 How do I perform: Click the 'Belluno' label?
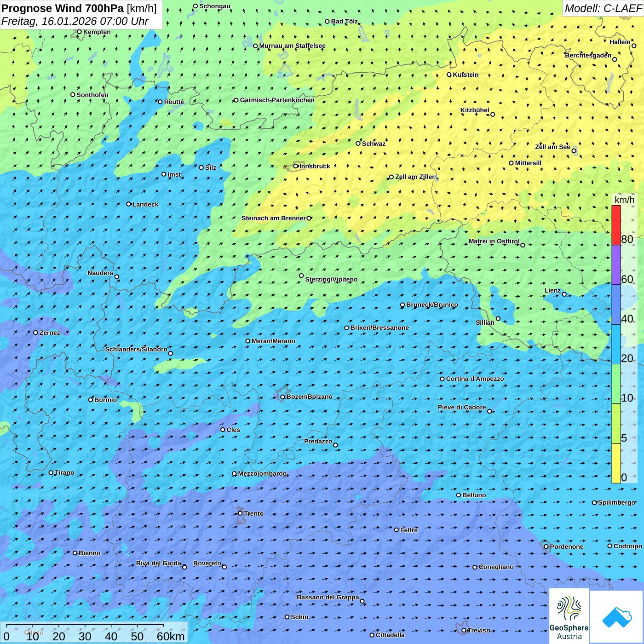tap(474, 495)
